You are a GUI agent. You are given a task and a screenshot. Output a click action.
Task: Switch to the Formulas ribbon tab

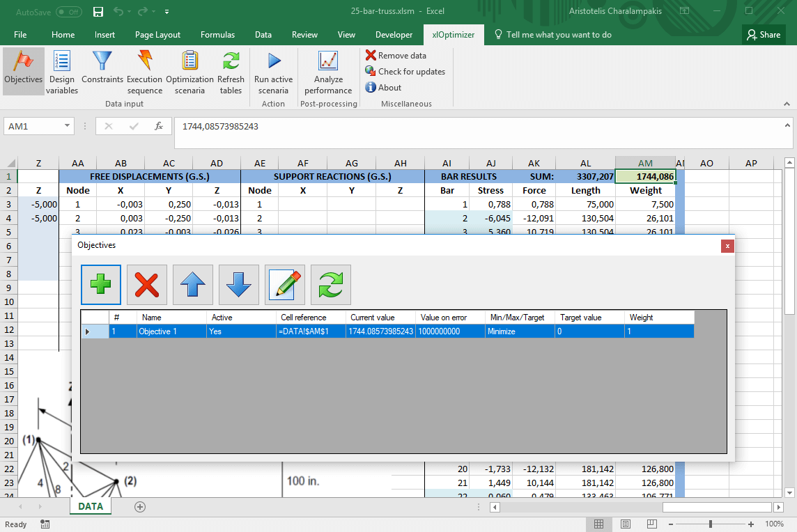(x=217, y=35)
